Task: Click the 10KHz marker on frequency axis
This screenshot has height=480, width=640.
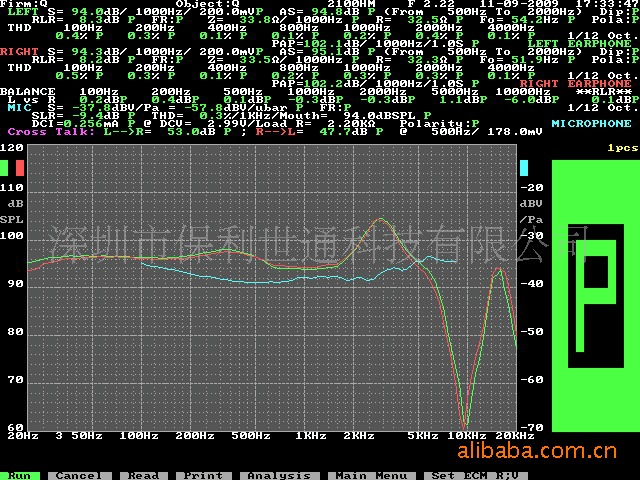Action: 460,437
